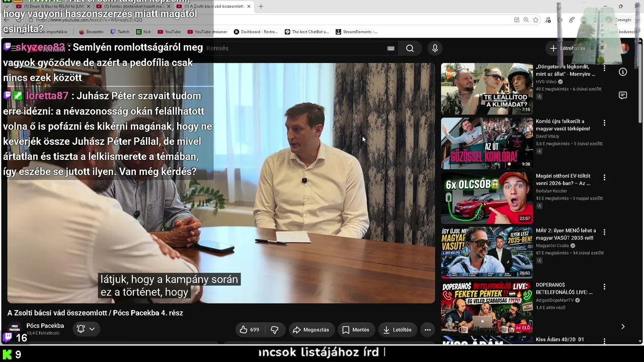Open 'Megéri otthoni EV-töltőt venni 2026-ban?' title
Image resolution: width=644 pixels, height=362 pixels.
click(563, 180)
